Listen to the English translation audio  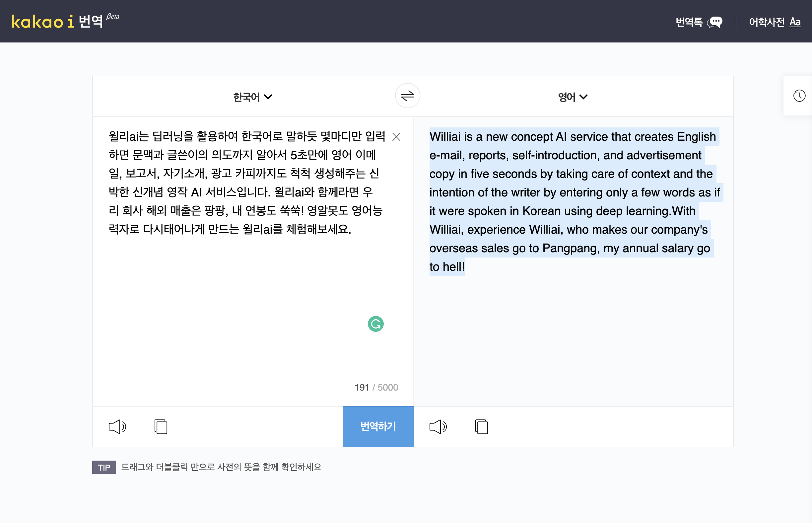point(438,426)
